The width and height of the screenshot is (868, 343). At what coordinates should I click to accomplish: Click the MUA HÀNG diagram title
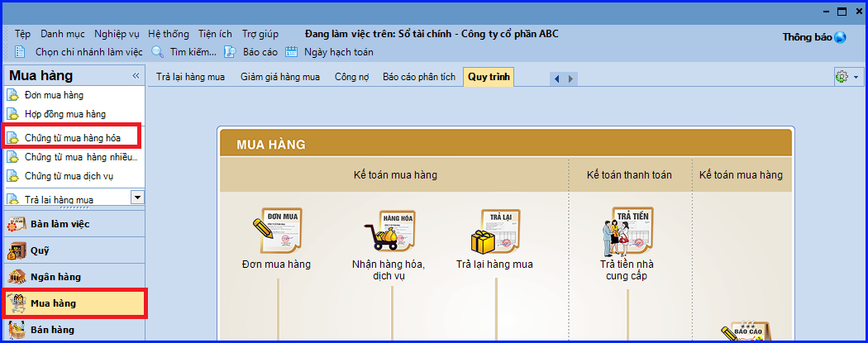tap(270, 145)
